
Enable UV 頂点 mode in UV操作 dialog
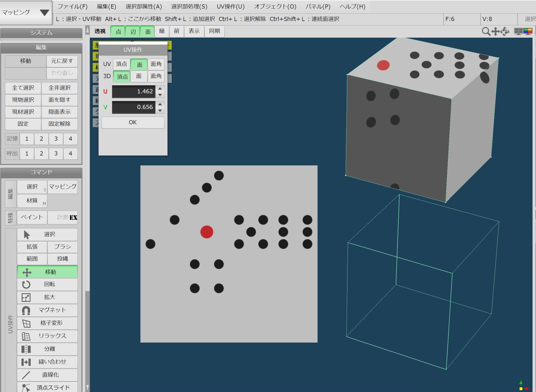121,64
